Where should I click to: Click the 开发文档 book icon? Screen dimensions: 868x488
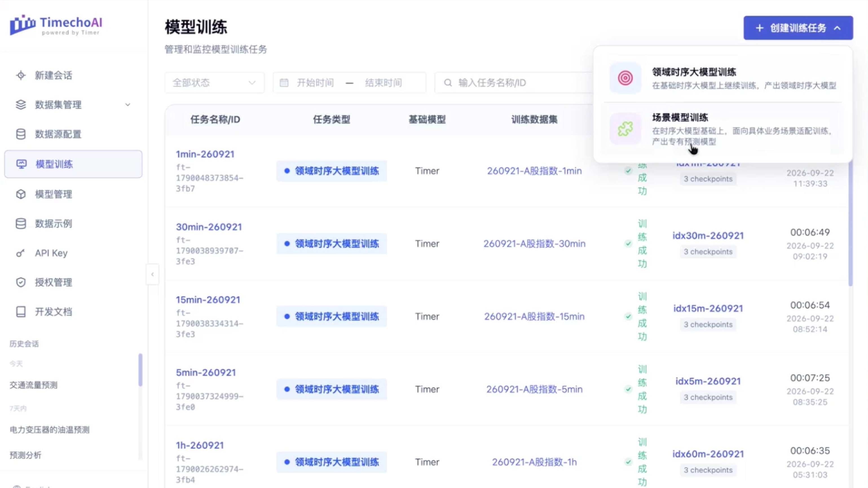[x=21, y=312]
